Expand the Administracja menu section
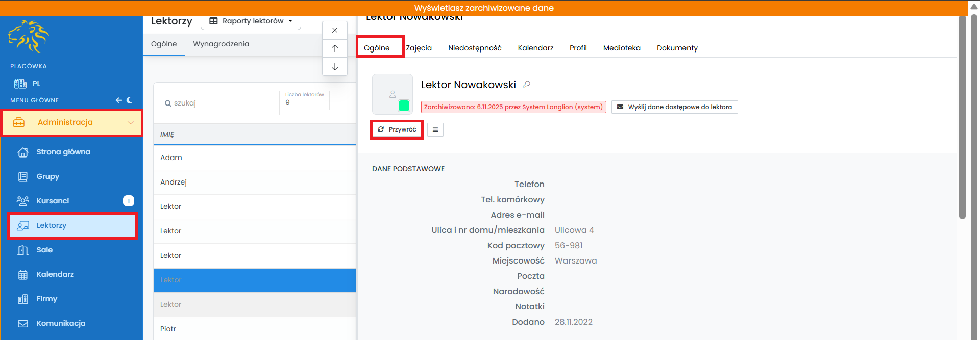 click(72, 122)
